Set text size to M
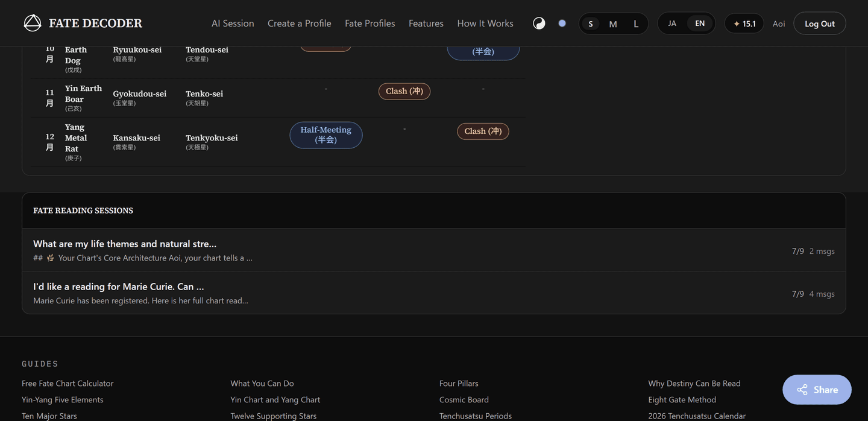Screen dimensions: 868x421 [x=613, y=24]
